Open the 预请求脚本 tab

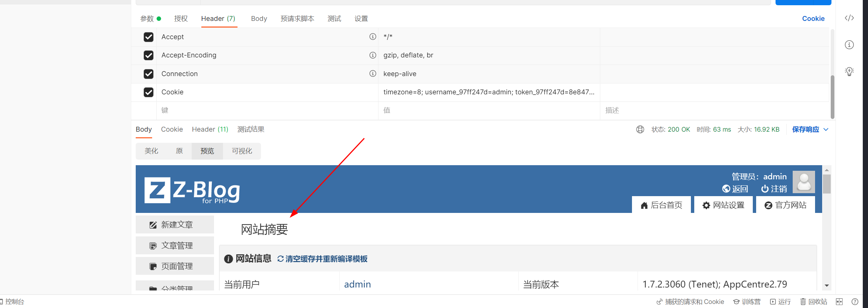pyautogui.click(x=297, y=19)
